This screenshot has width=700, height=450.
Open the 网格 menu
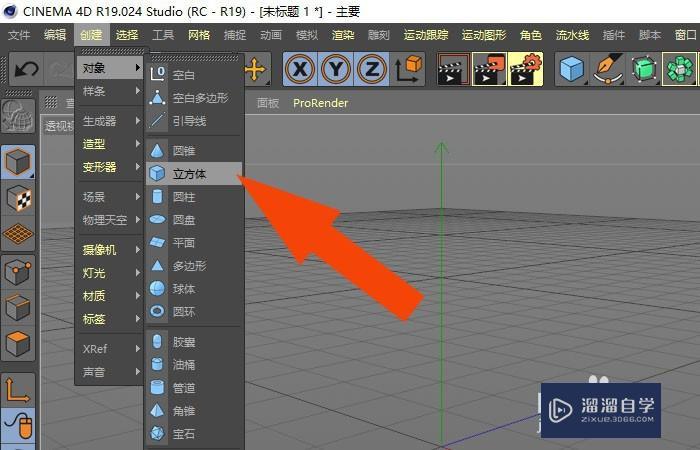tap(199, 35)
